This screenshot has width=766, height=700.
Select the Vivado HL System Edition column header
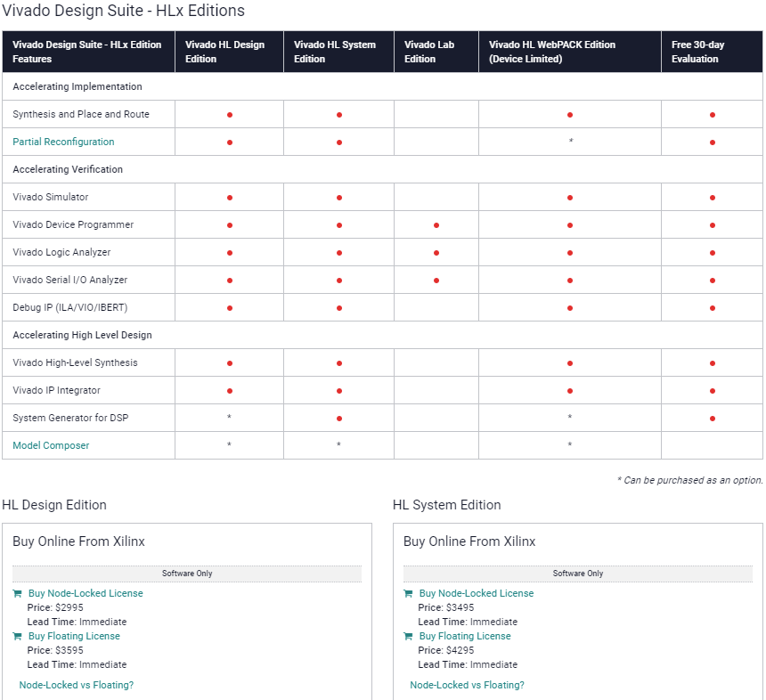(338, 52)
